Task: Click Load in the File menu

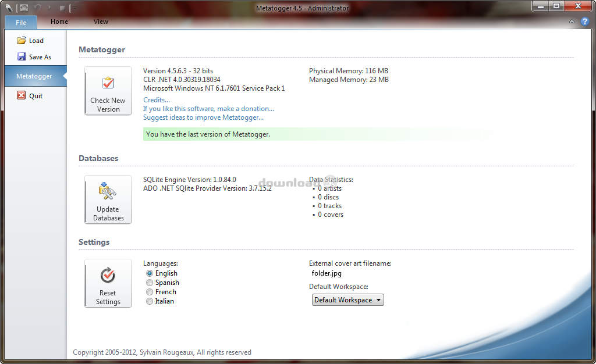Action: pos(30,41)
